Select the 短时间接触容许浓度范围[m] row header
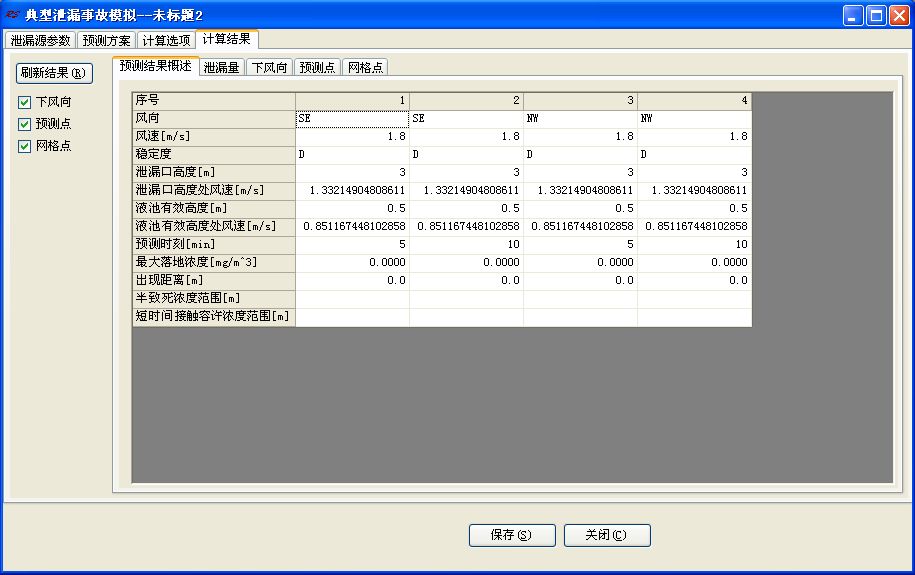This screenshot has width=915, height=575. coord(214,318)
